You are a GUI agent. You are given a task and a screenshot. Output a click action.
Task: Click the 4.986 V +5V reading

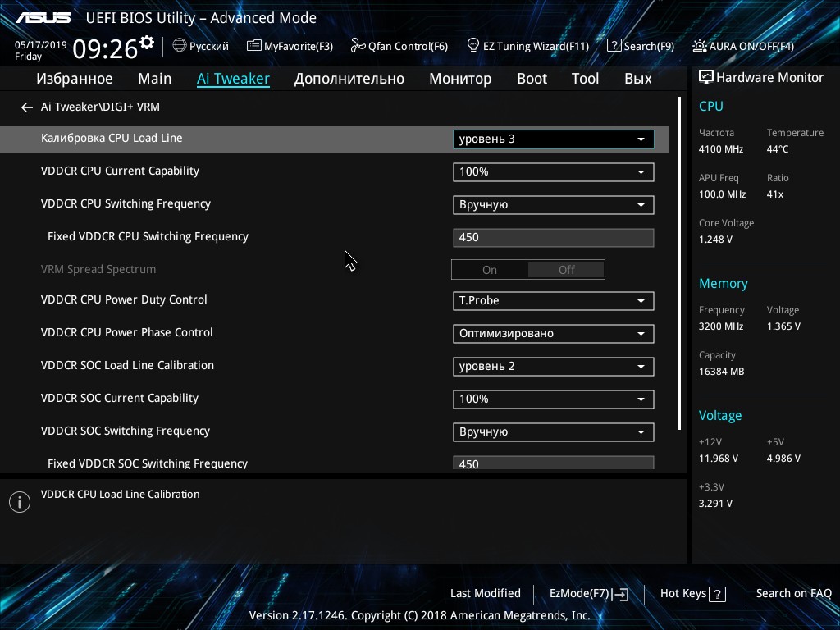(x=783, y=459)
